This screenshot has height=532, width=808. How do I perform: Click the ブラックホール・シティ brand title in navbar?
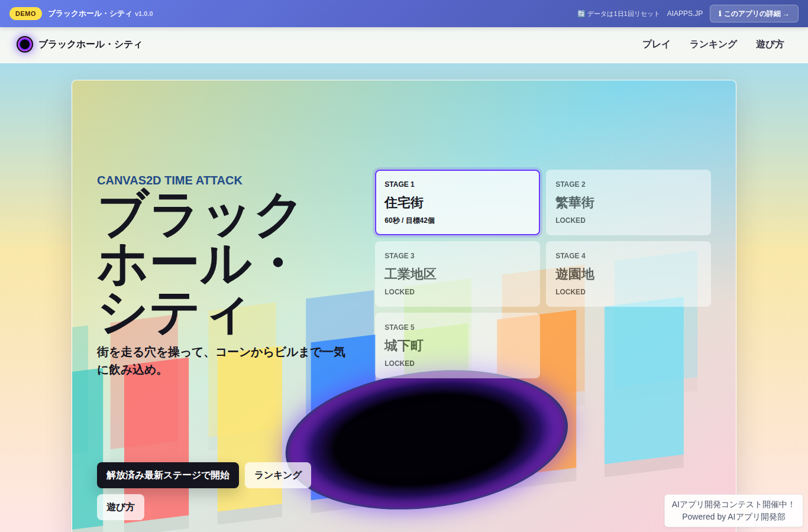pyautogui.click(x=91, y=44)
